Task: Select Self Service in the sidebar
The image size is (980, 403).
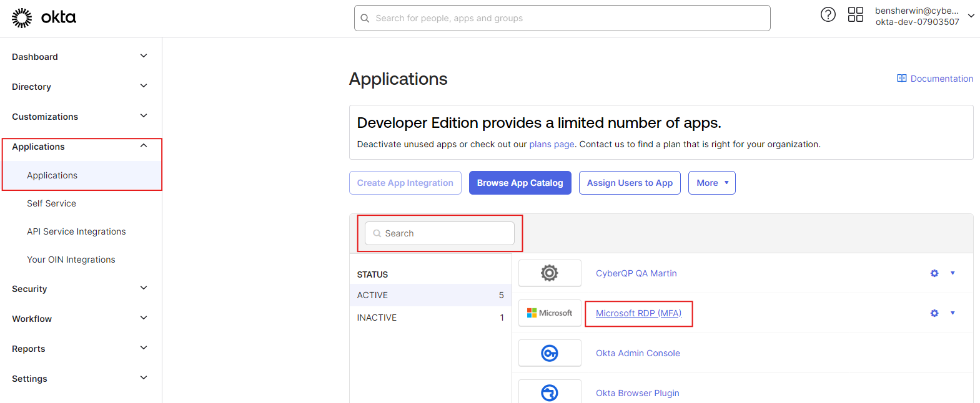Action: (x=51, y=203)
